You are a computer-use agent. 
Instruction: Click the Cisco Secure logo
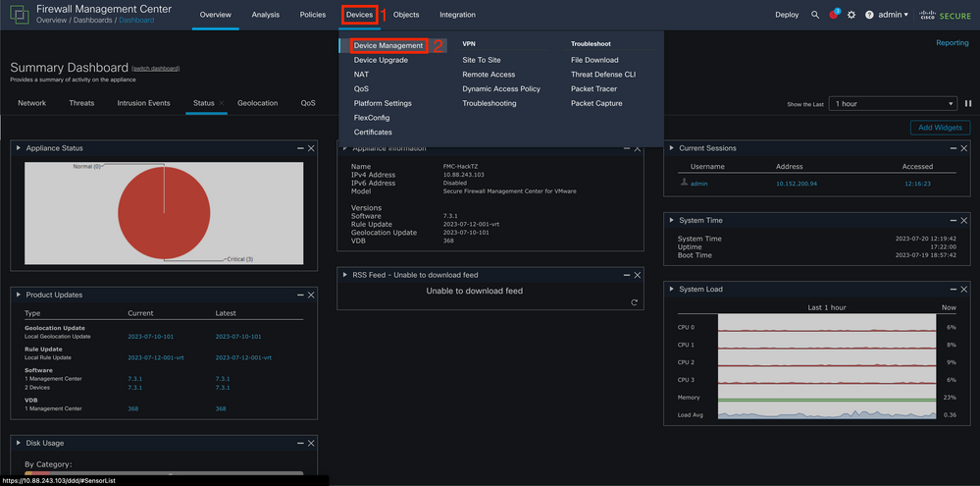(945, 15)
